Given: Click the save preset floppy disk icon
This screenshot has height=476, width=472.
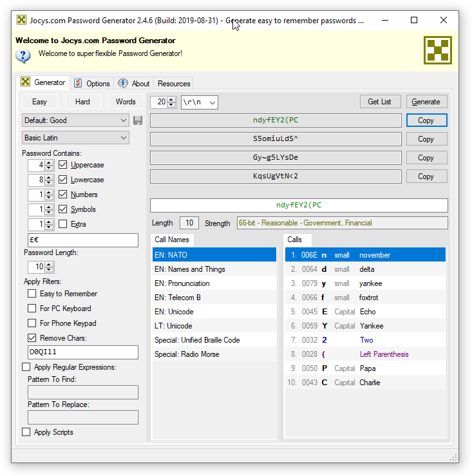Looking at the screenshot, I should point(138,120).
